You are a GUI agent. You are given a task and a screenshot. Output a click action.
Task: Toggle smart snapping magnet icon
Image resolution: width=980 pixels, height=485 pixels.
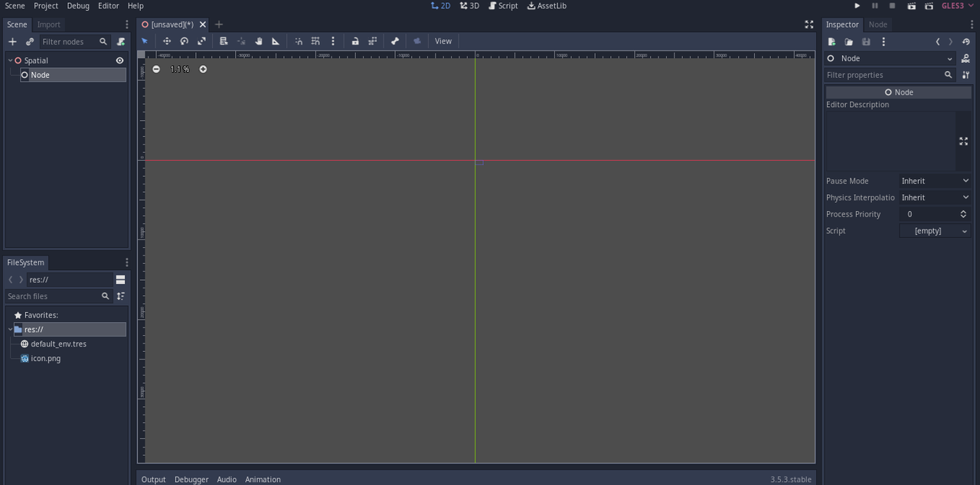click(299, 41)
